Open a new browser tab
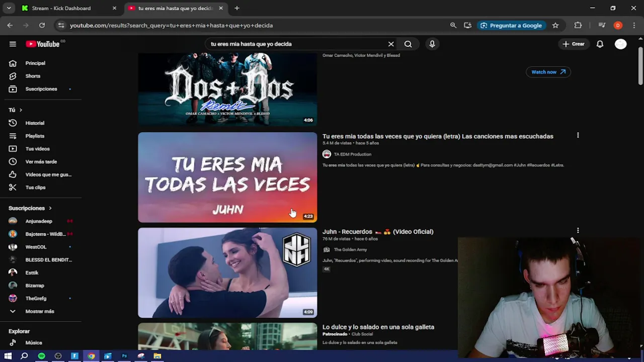The image size is (644, 362). pos(237,8)
